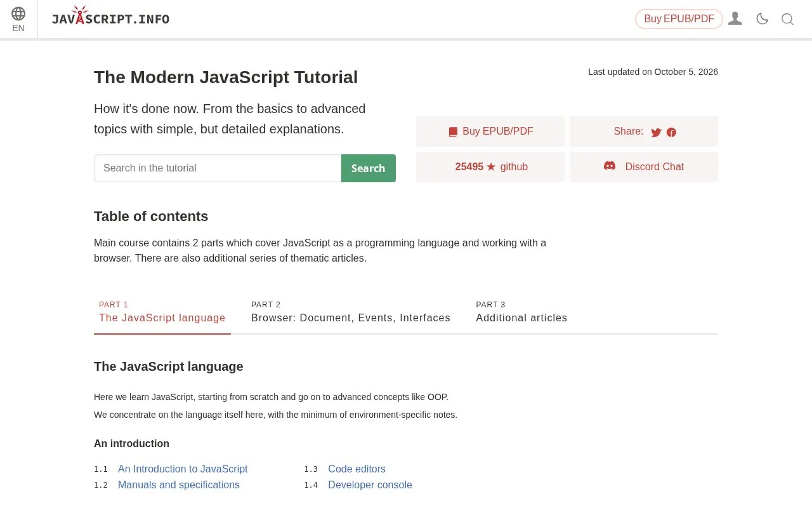This screenshot has width=812, height=508.
Task: Switch to Part 1 The JavaScript language tab
Action: (x=162, y=312)
